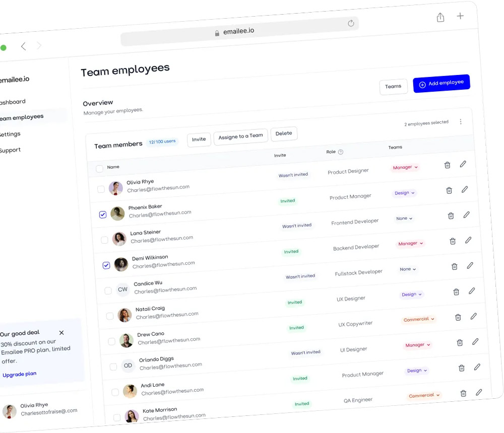Edit Demi Wilkinson with the pencil icon
The width and height of the screenshot is (504, 433).
468,240
